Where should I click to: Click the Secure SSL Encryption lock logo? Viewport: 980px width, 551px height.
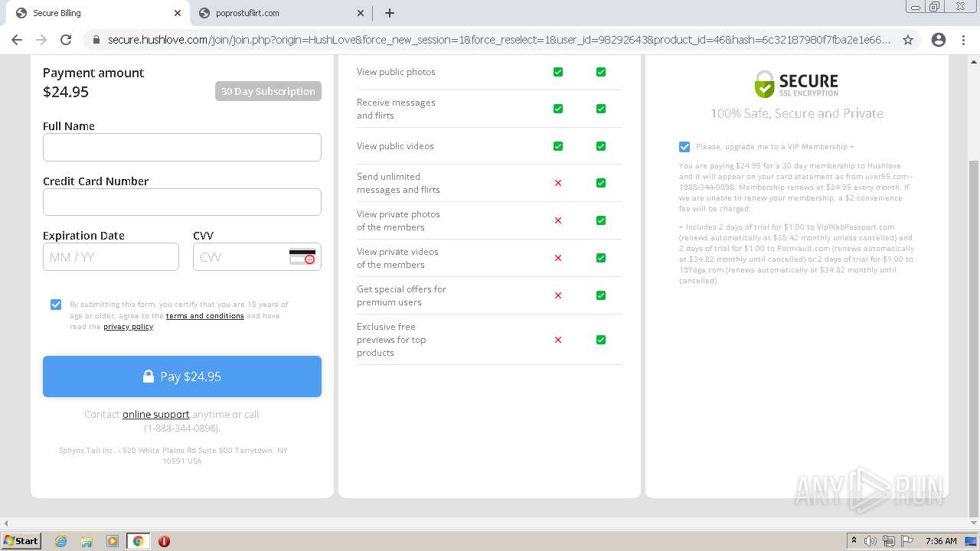click(x=797, y=84)
